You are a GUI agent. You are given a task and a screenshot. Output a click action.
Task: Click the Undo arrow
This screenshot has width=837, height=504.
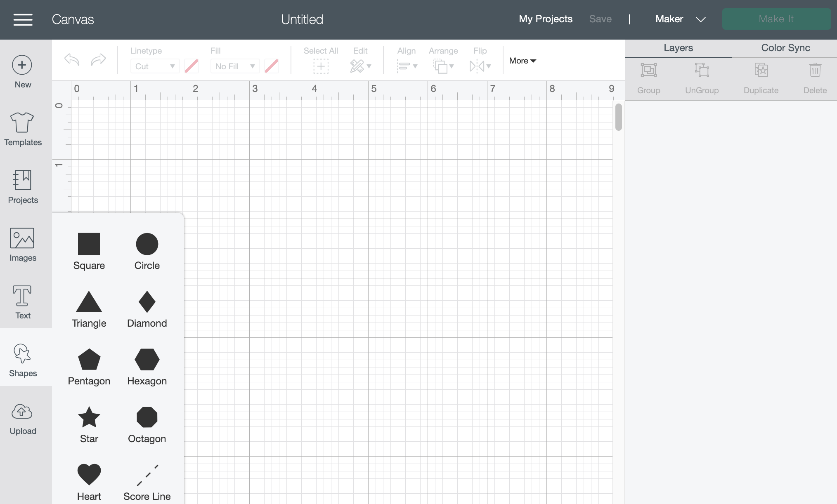[x=72, y=60]
